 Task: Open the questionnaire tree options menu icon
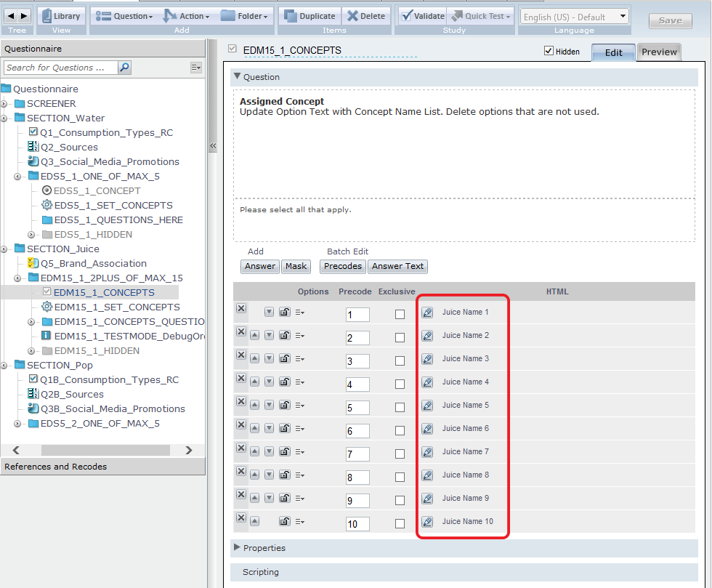point(195,68)
